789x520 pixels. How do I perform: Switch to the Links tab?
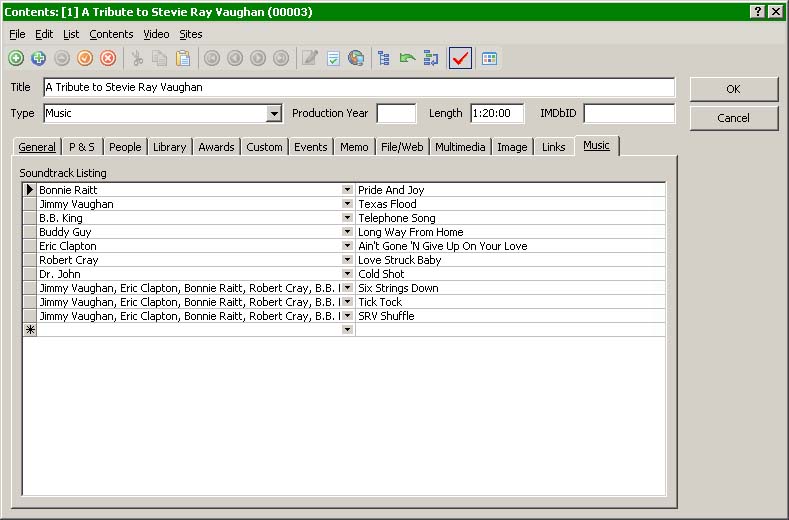pos(554,147)
